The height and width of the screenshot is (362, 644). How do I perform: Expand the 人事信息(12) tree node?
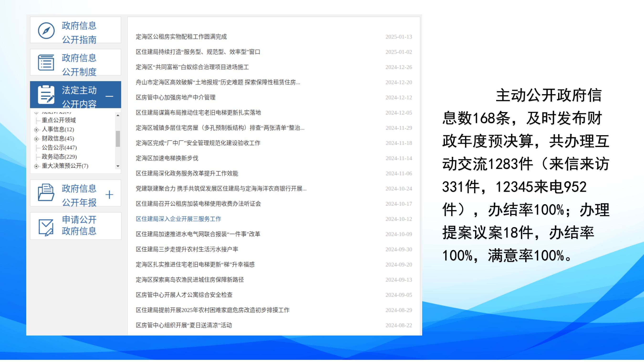pyautogui.click(x=36, y=130)
